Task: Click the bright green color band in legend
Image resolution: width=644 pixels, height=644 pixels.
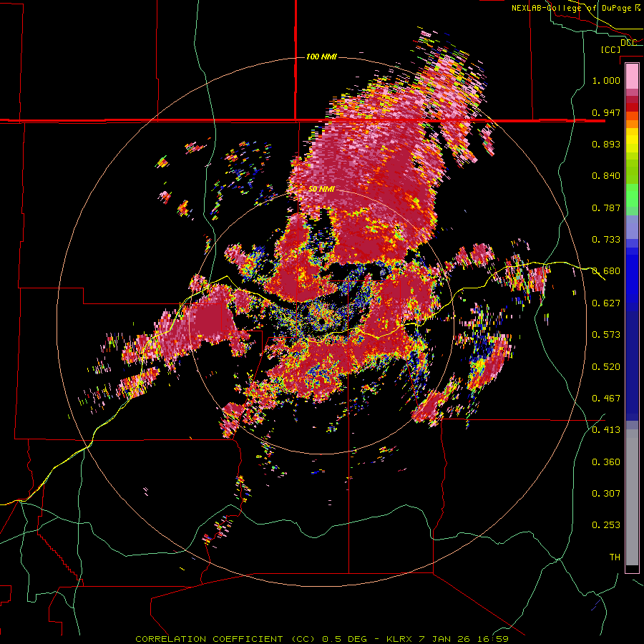Action: tap(632, 195)
